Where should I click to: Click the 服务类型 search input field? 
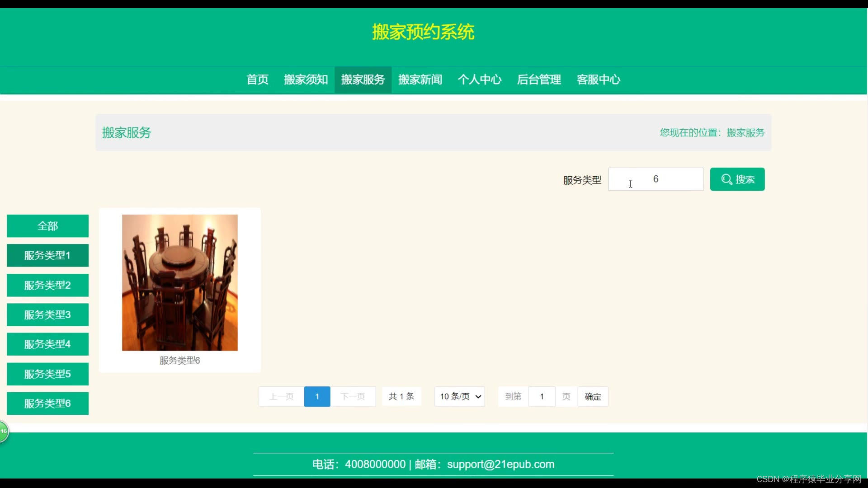pyautogui.click(x=656, y=179)
